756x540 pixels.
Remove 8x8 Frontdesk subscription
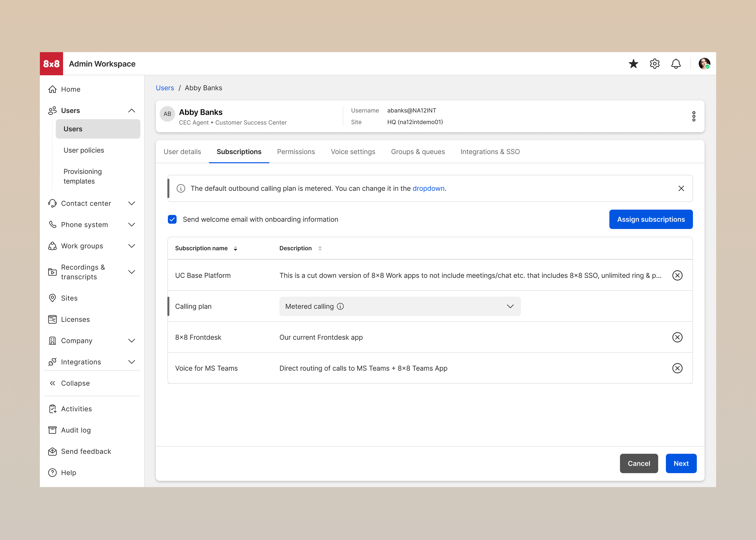(x=677, y=337)
